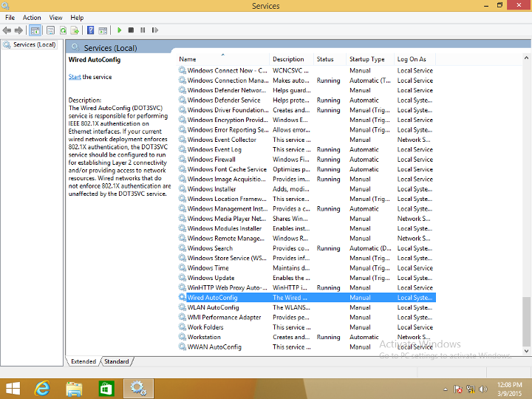Screen dimensions: 532x399
Task: Select Windows Font Cache Service row
Action: 307,169
